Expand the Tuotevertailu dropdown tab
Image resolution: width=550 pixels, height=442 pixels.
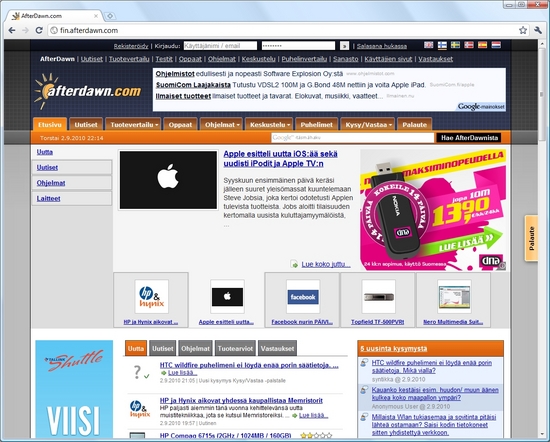(134, 125)
